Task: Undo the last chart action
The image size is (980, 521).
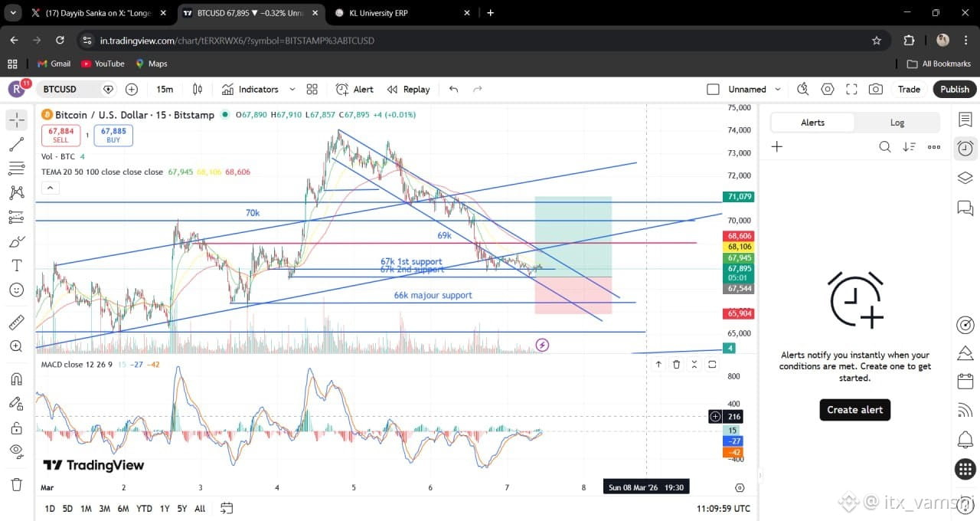Action: pyautogui.click(x=453, y=89)
